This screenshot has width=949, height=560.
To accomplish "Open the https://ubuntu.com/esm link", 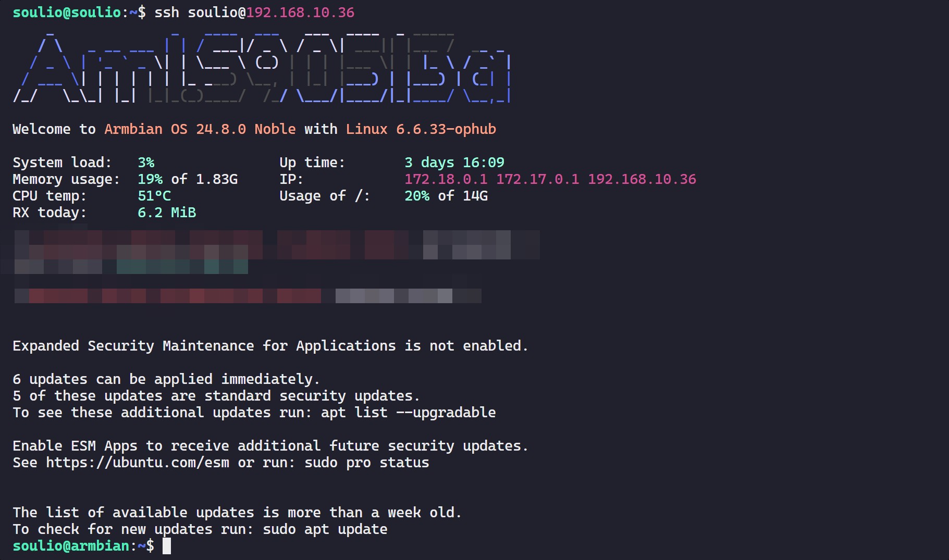I will (138, 463).
